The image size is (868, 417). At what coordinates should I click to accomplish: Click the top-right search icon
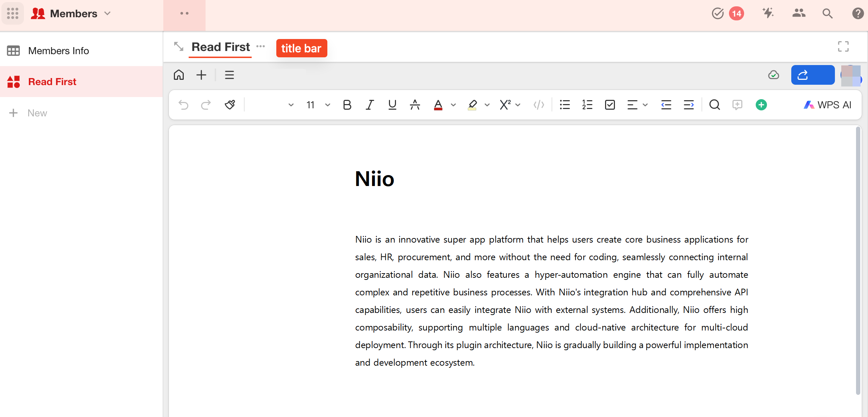828,13
